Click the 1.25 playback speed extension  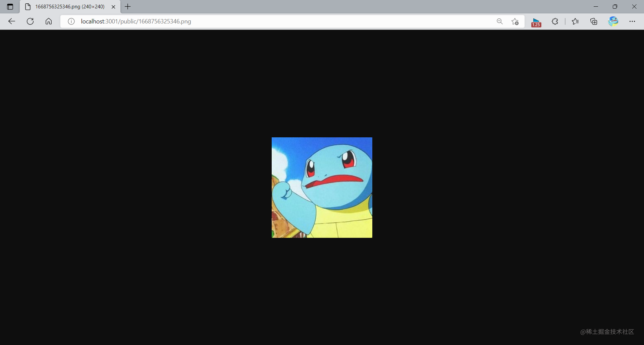pos(536,21)
